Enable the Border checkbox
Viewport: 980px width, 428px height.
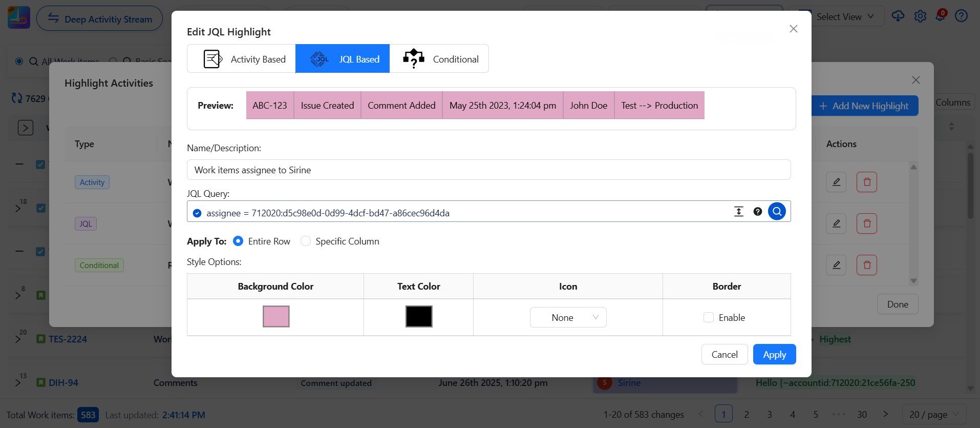(x=709, y=317)
